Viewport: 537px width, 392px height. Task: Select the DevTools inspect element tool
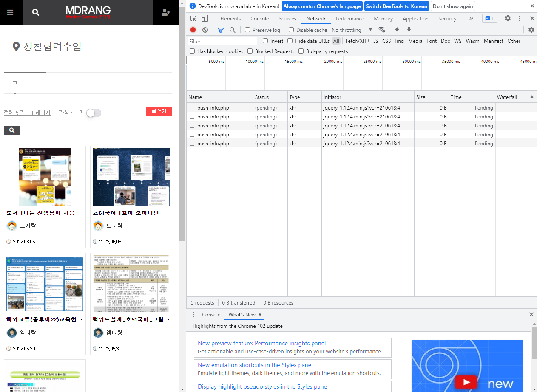(x=193, y=18)
